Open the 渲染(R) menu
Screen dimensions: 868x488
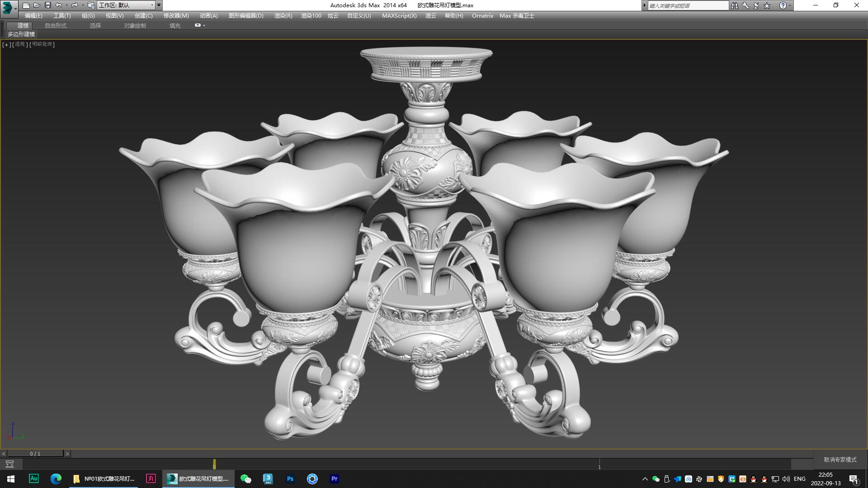[283, 15]
